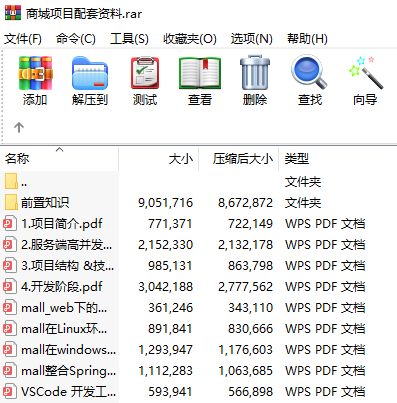
Task: Click packed size value 8,672,872
Action: click(x=246, y=203)
